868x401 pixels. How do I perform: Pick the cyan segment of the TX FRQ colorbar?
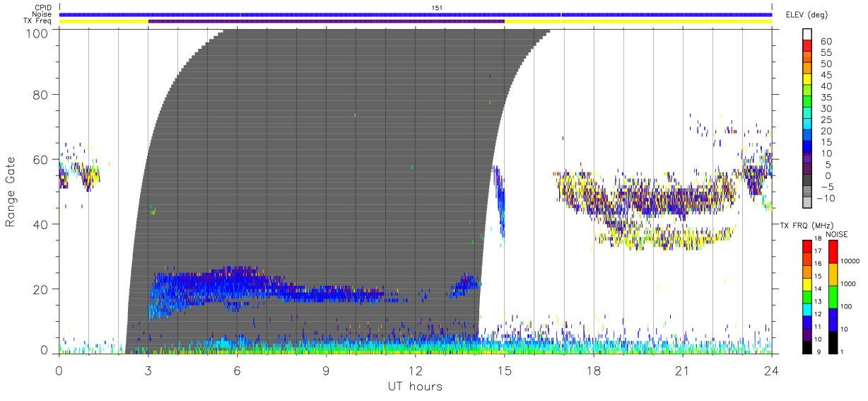(x=807, y=309)
